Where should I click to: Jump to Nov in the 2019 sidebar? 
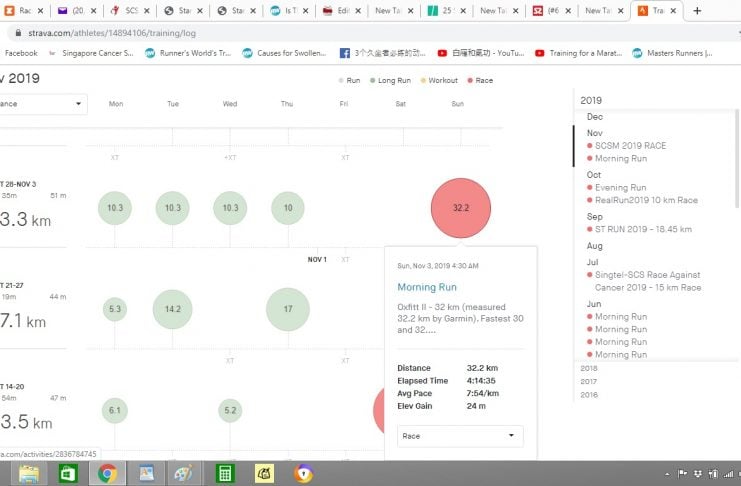click(x=595, y=133)
